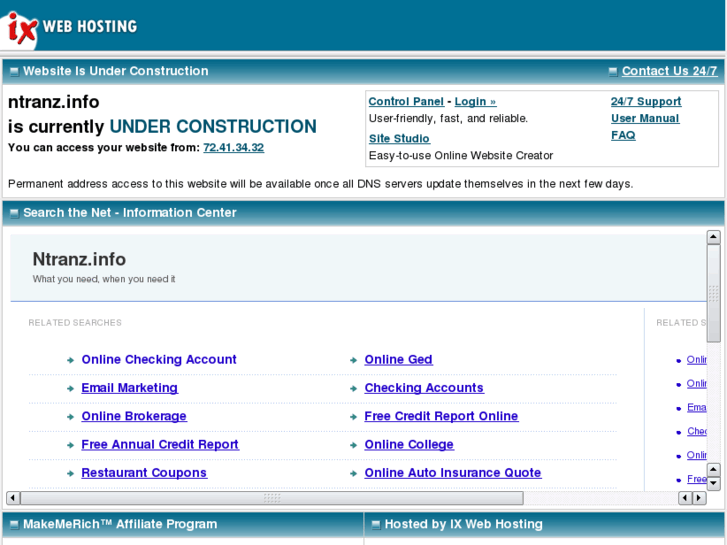Click the scroll up arrow of the search frame
727x545 pixels.
(713, 237)
